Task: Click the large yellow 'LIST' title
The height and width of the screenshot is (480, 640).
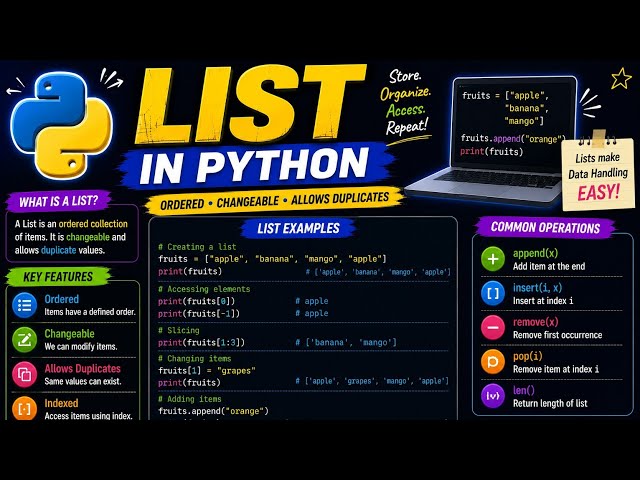Action: pyautogui.click(x=250, y=104)
